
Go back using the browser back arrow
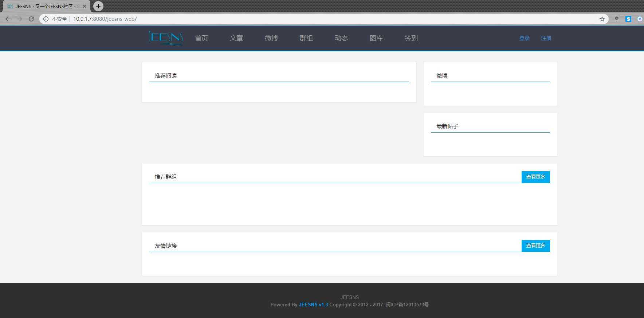(8, 19)
